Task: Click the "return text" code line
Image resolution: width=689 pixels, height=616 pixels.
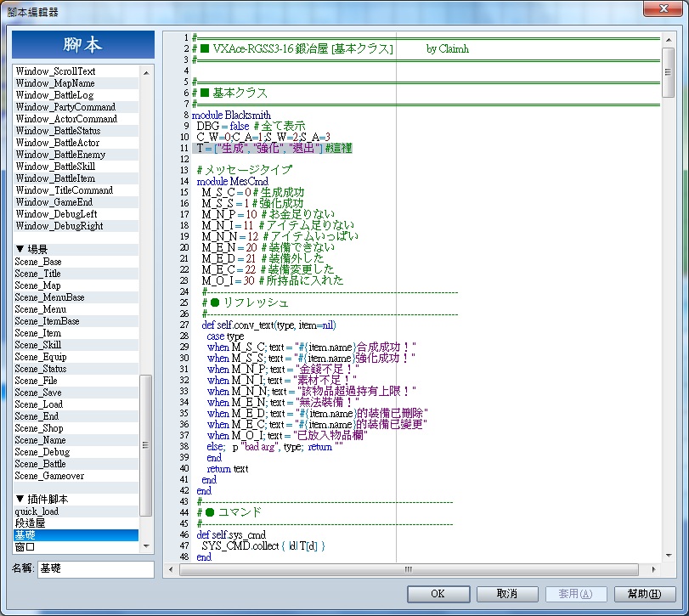Action: pos(228,469)
